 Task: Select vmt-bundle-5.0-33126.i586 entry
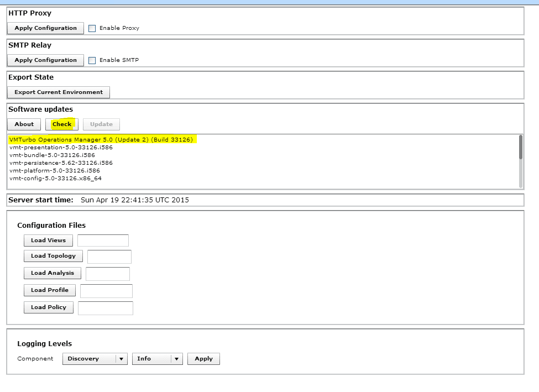click(x=52, y=155)
